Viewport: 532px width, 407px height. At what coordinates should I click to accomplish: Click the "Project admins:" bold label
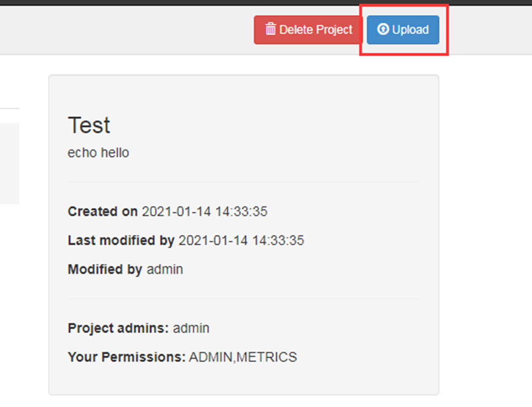pos(118,328)
